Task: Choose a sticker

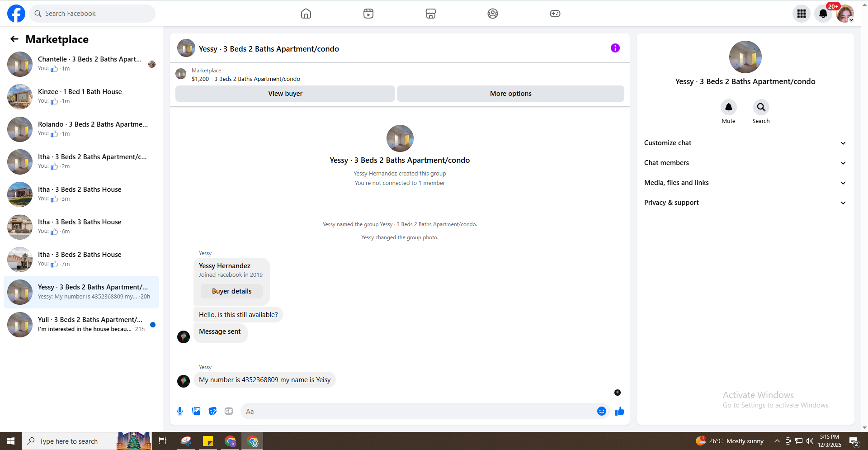Action: [x=212, y=411]
